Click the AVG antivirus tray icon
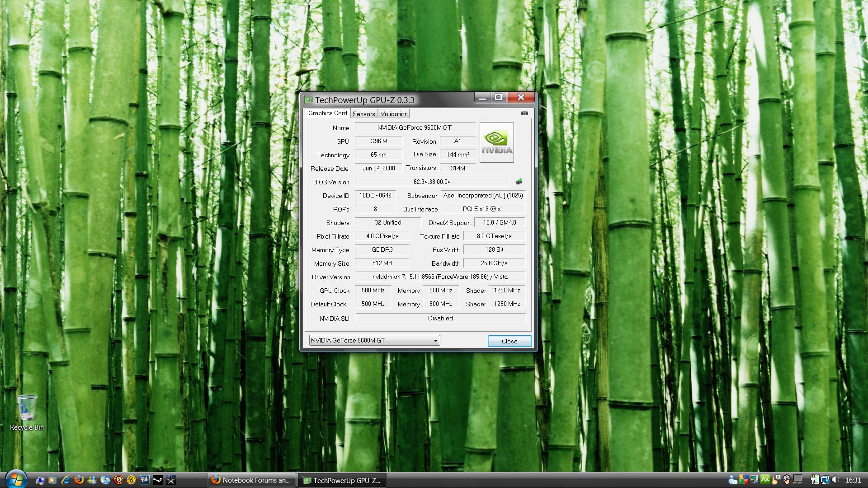This screenshot has height=488, width=868. click(x=743, y=480)
